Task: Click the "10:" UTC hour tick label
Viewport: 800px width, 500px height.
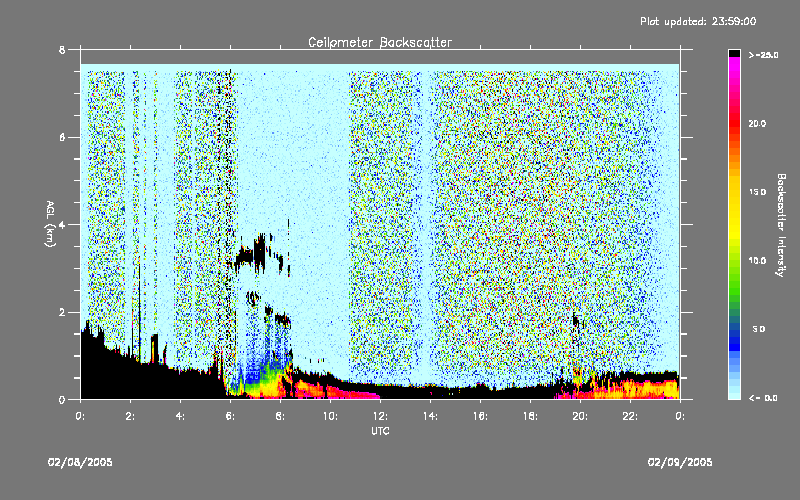Action: 330,416
